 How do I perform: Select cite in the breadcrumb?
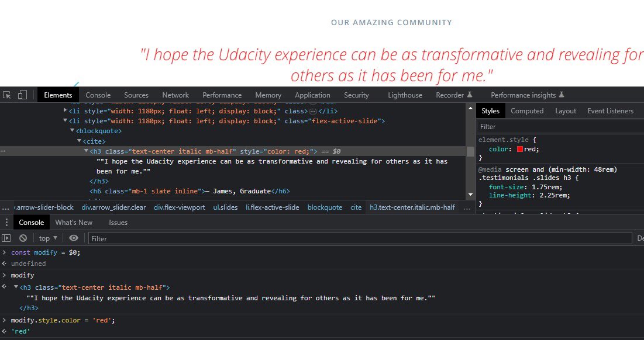(356, 207)
